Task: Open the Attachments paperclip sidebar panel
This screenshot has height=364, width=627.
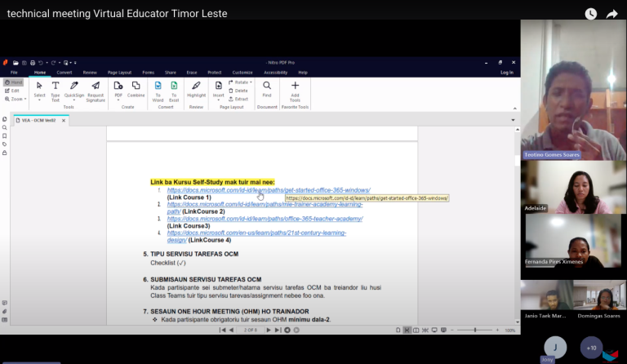Action: pyautogui.click(x=4, y=311)
